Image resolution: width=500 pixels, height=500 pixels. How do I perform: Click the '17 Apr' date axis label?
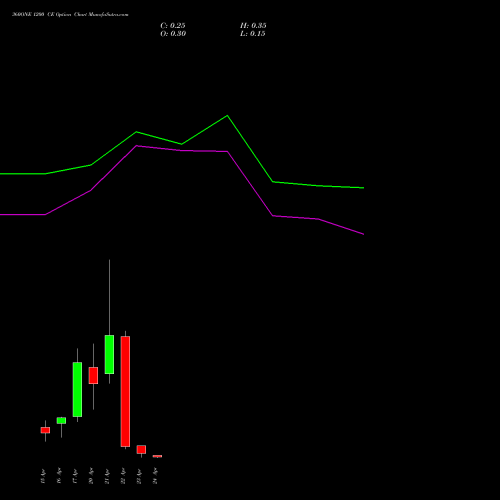coord(75,476)
